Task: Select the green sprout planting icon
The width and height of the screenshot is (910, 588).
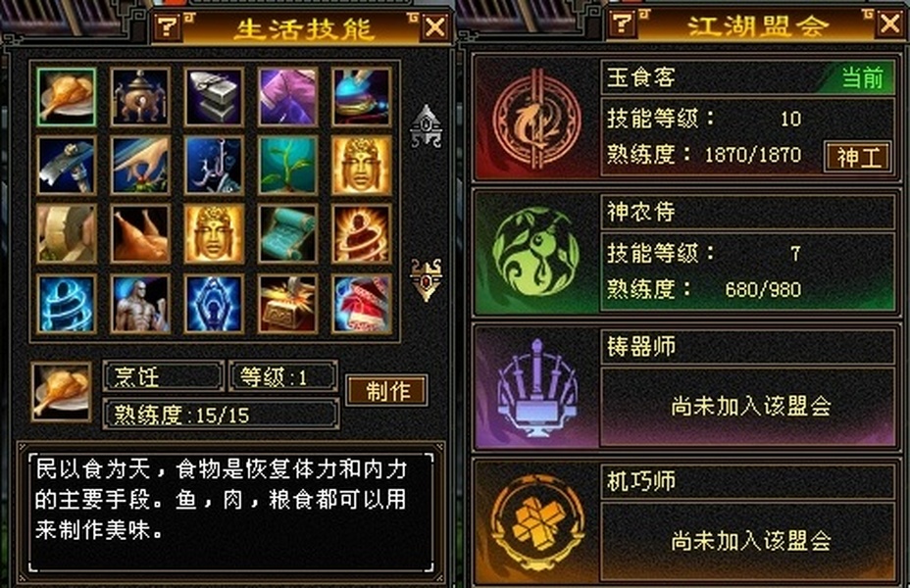Action: point(287,166)
